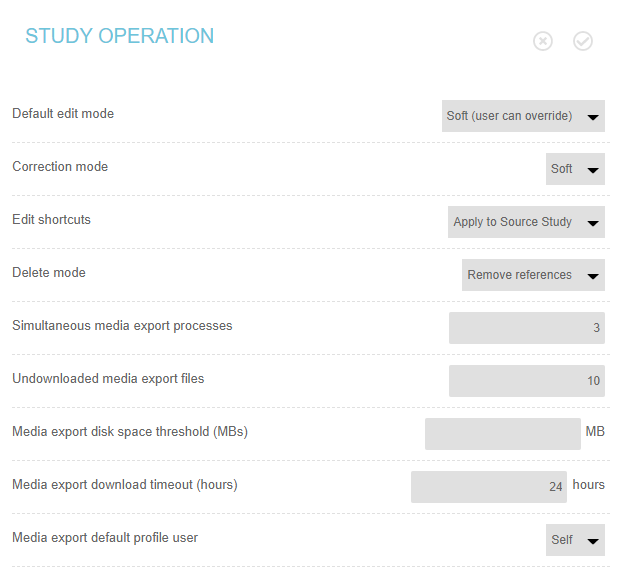The width and height of the screenshot is (621, 569).
Task: Click the Simultaneous media export processes field
Action: (526, 328)
